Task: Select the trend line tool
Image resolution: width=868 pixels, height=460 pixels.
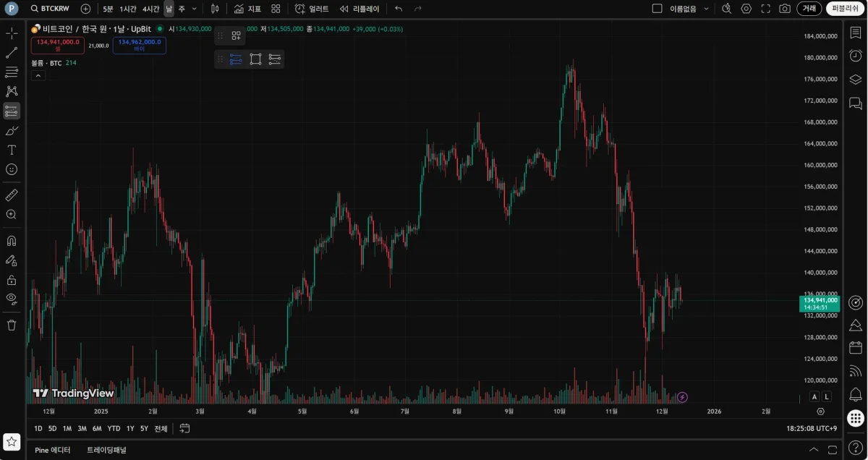Action: coord(12,53)
